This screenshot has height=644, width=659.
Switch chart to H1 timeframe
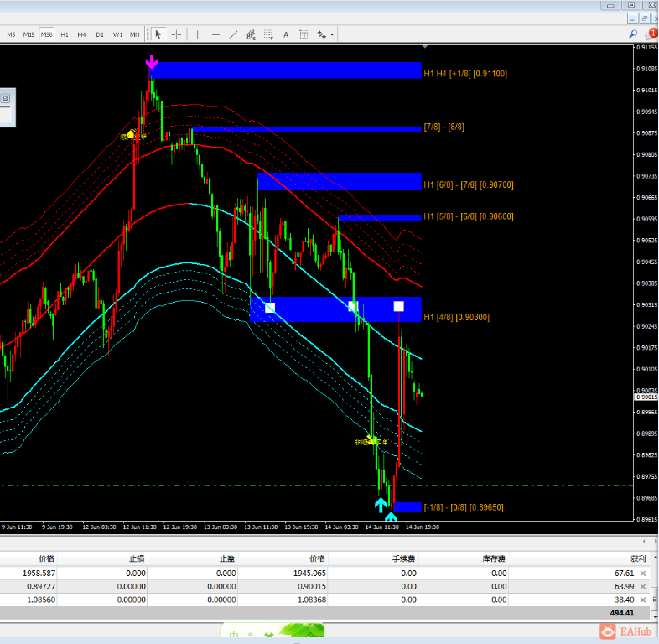point(65,34)
